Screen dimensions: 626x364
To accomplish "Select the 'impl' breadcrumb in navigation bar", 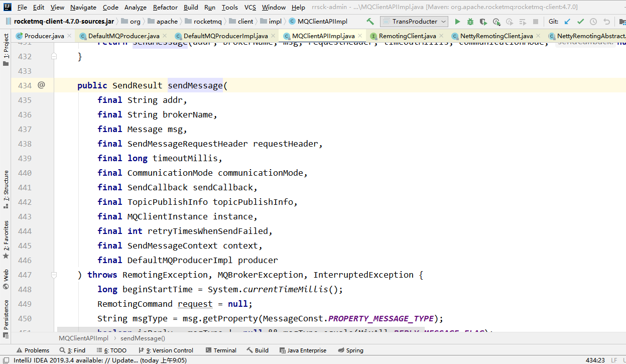I will (x=271, y=22).
